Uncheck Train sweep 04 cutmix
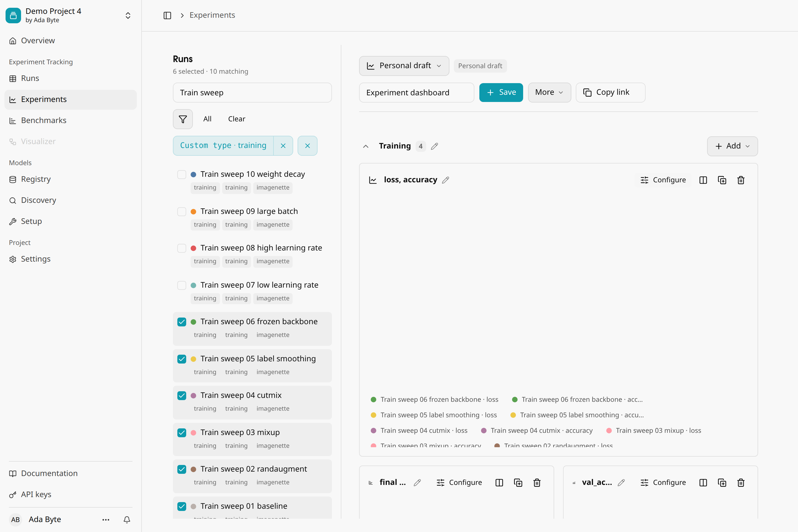This screenshot has height=532, width=798. coord(182,396)
